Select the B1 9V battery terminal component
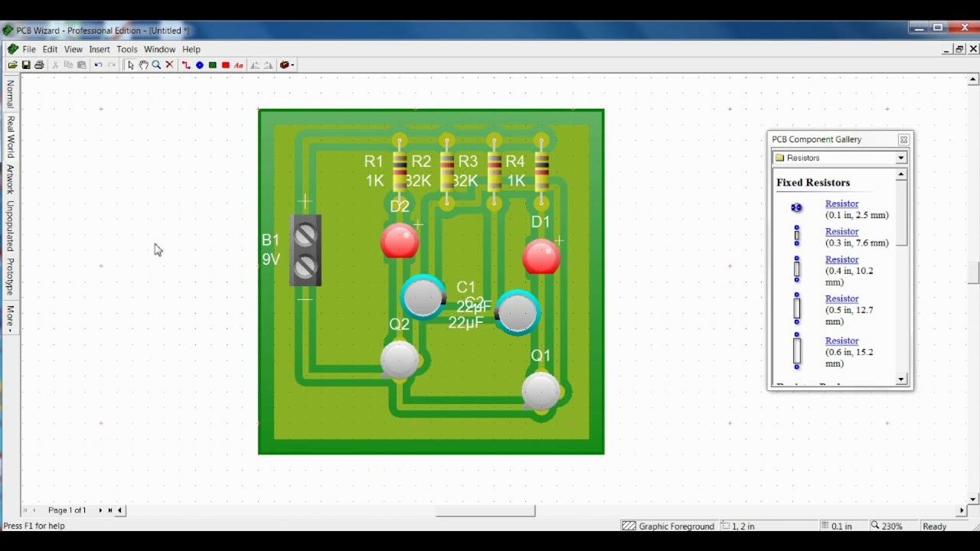 [305, 250]
